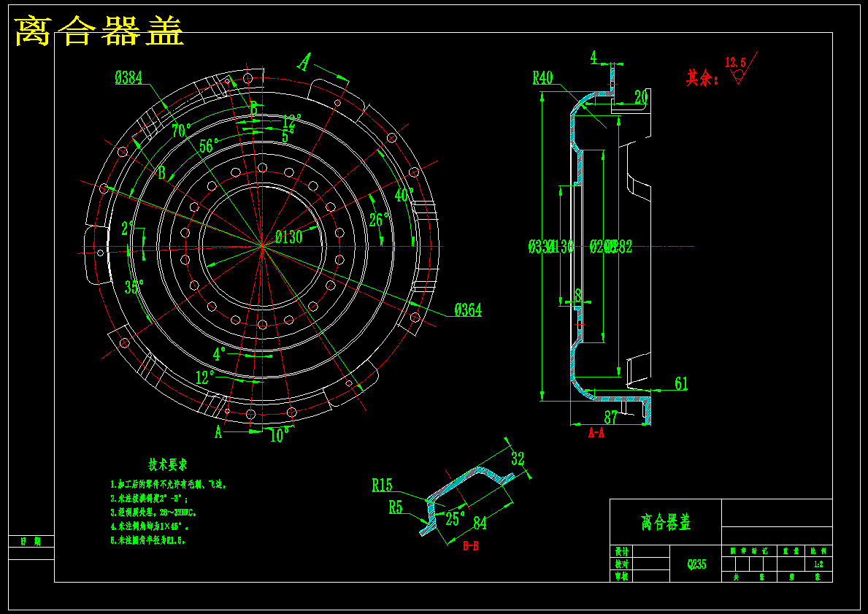Click the red B-B section label
This screenshot has width=868, height=614.
pos(471,546)
